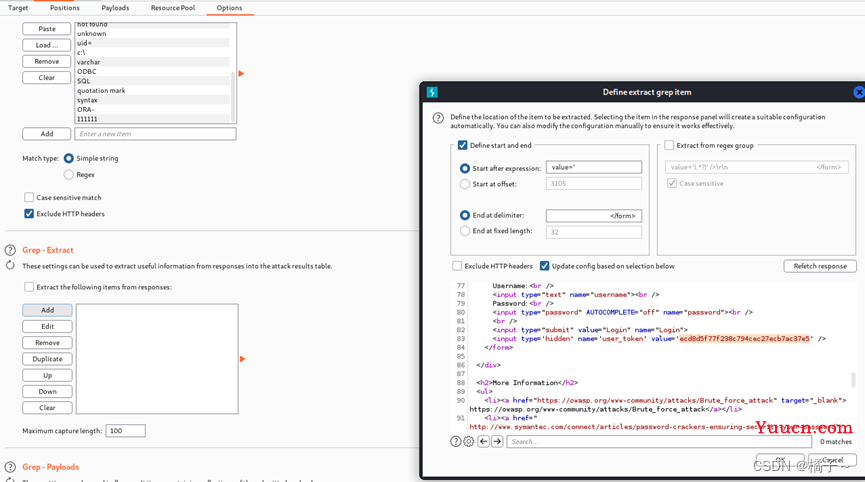Switch to the Resource Pool tab
The image size is (865, 482).
click(173, 8)
